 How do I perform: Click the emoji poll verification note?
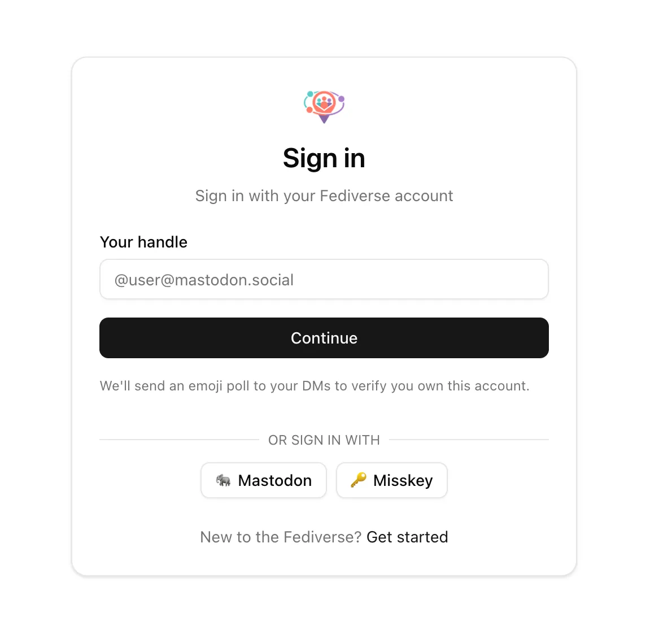pyautogui.click(x=315, y=386)
